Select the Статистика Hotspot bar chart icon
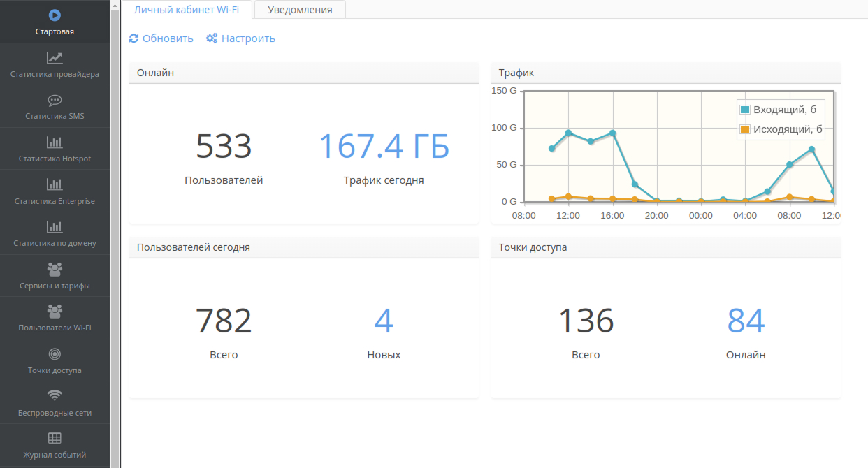This screenshot has height=468, width=868. pyautogui.click(x=55, y=142)
